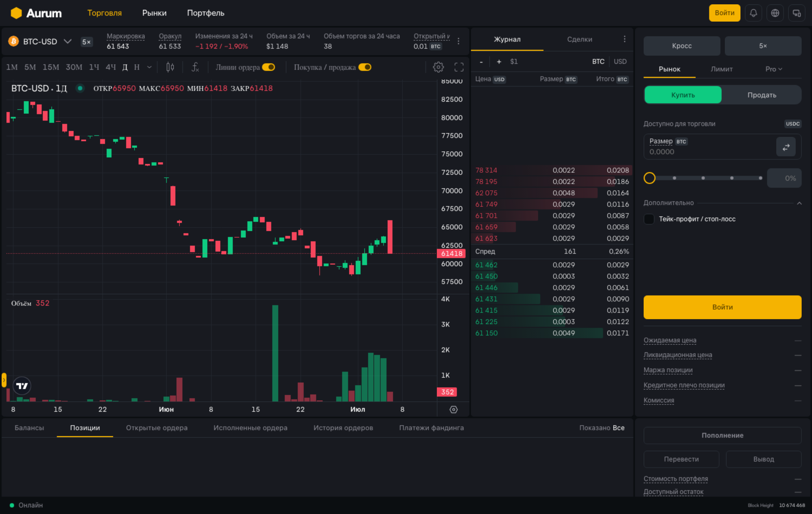Click ask price 78 314 row
The width and height of the screenshot is (812, 514).
552,170
